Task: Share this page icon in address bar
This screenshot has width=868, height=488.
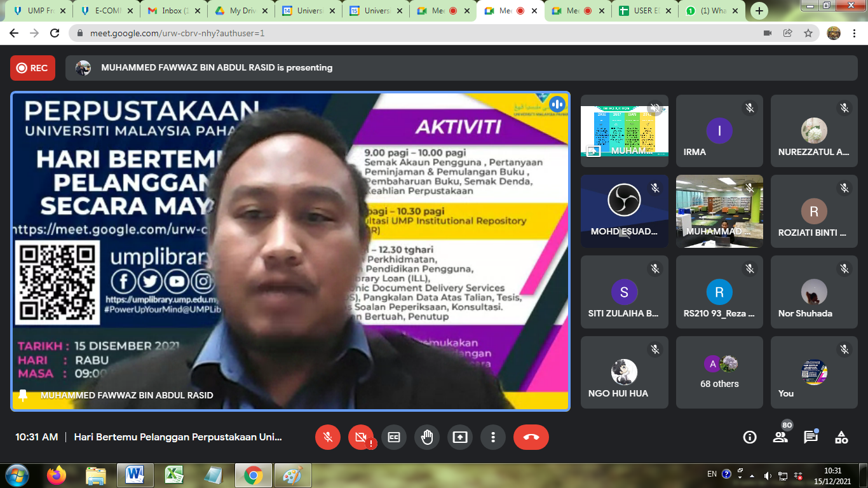Action: [x=788, y=33]
